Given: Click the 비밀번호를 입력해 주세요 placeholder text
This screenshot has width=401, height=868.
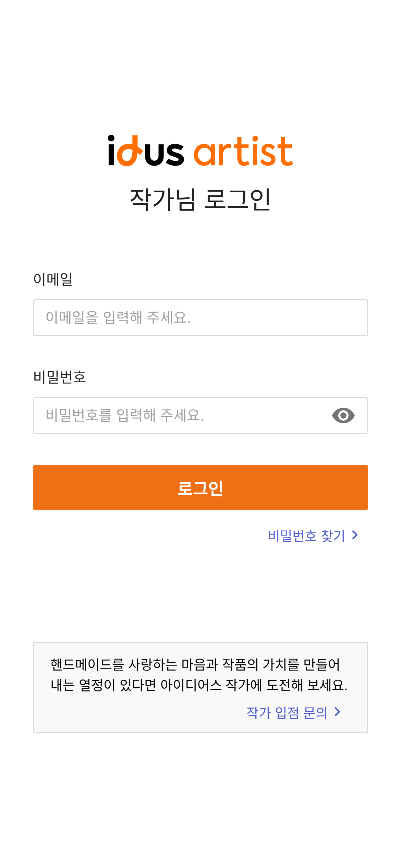Looking at the screenshot, I should (125, 415).
